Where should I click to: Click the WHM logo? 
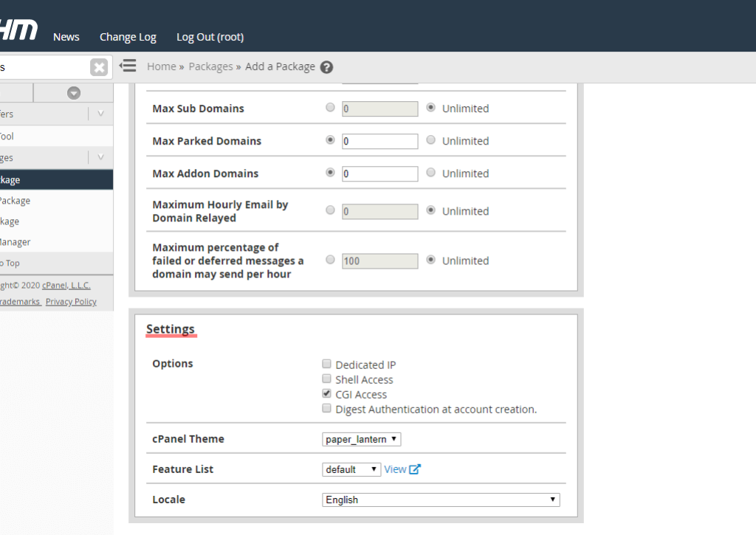coord(18,30)
